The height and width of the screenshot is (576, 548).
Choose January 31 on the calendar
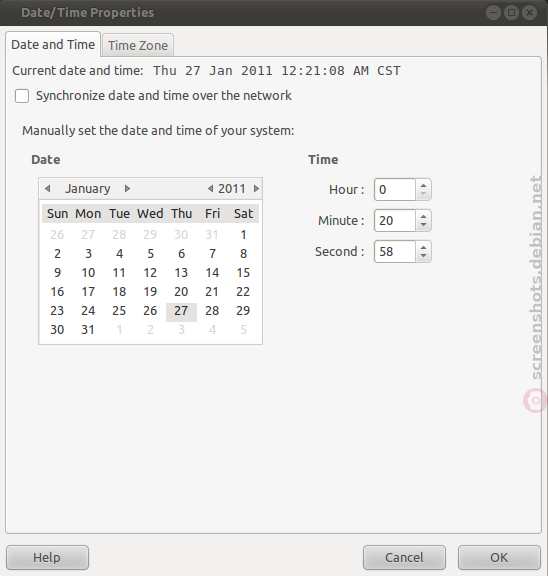coord(88,330)
